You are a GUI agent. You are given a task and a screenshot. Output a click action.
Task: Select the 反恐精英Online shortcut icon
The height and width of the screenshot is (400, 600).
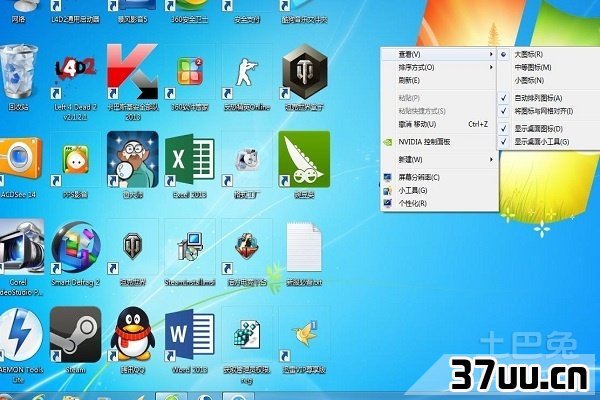[247, 72]
